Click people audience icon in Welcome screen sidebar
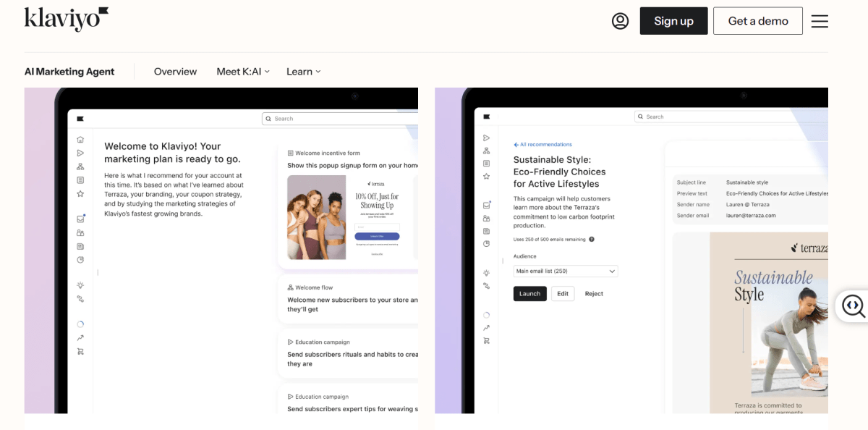The image size is (868, 430). tap(80, 233)
